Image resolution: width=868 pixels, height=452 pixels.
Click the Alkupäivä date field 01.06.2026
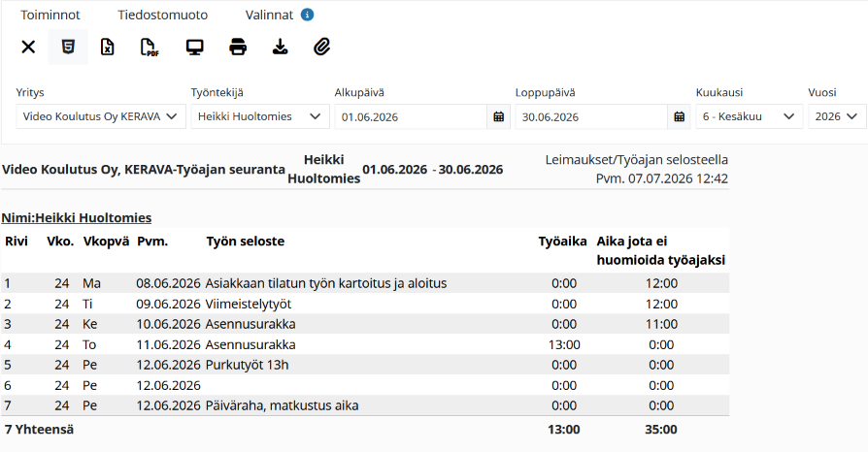[x=411, y=116]
